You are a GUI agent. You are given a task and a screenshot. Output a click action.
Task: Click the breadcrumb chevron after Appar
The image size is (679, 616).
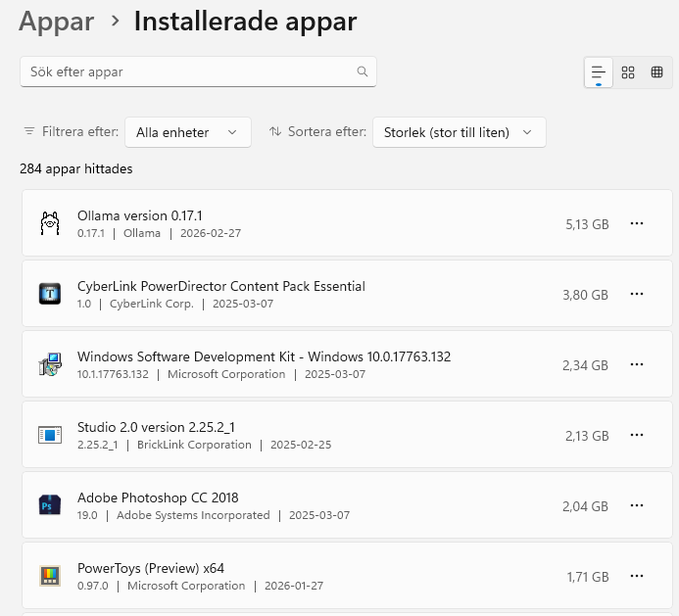pyautogui.click(x=115, y=21)
